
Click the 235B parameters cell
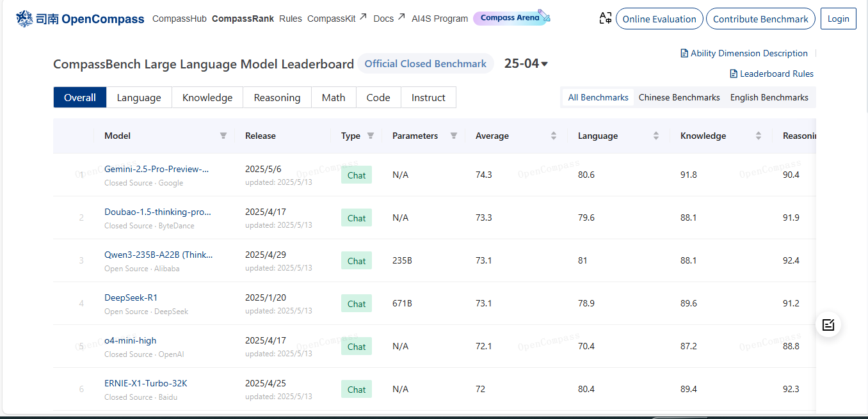402,260
